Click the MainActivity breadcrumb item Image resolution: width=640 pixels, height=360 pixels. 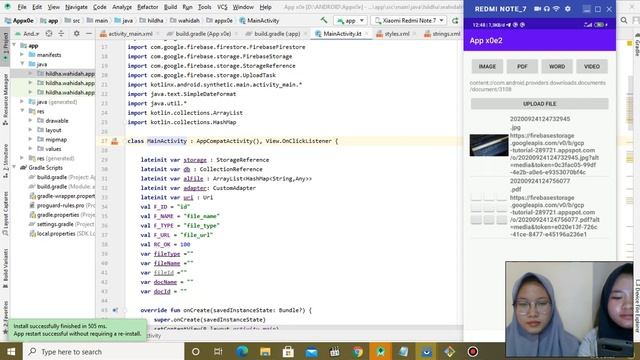tap(259, 20)
